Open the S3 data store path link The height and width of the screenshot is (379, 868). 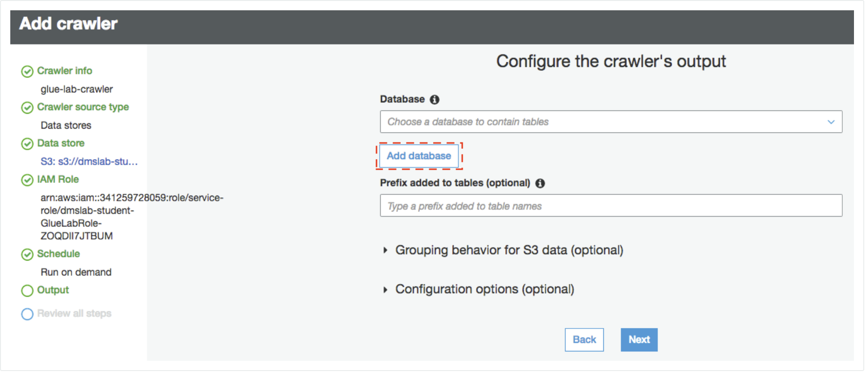(x=89, y=162)
